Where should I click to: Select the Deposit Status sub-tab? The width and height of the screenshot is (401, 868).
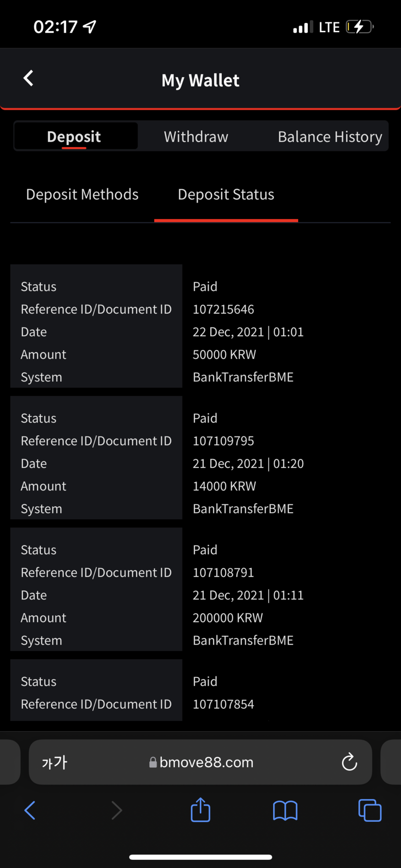226,194
